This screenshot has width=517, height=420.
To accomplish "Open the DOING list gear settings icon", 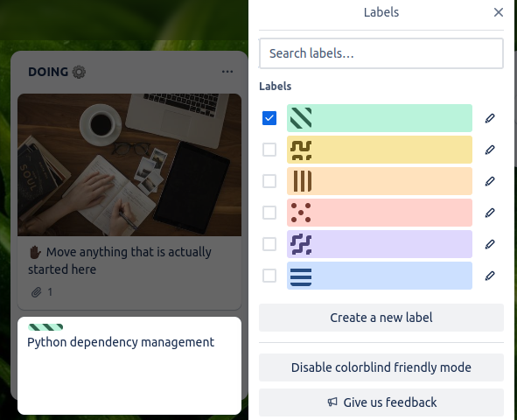I will tap(79, 72).
